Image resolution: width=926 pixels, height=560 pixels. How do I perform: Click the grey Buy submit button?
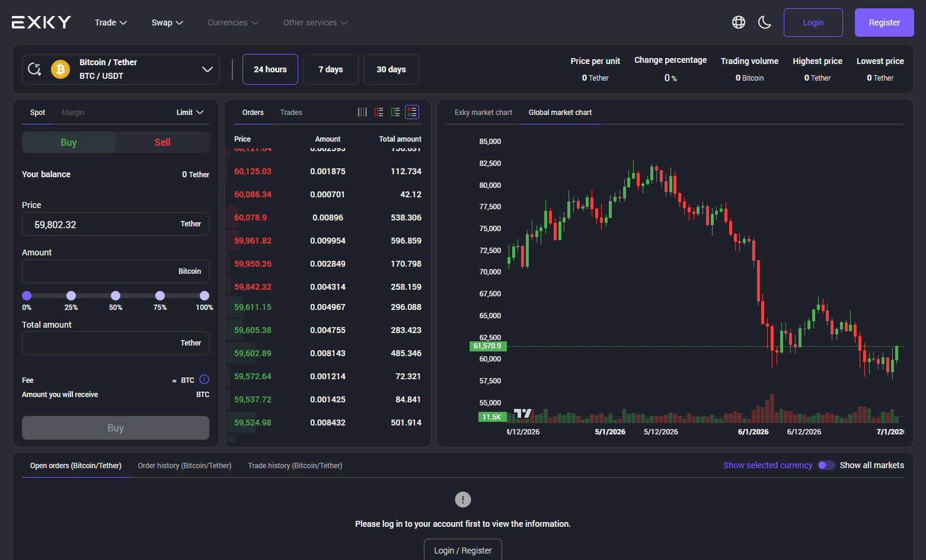116,428
